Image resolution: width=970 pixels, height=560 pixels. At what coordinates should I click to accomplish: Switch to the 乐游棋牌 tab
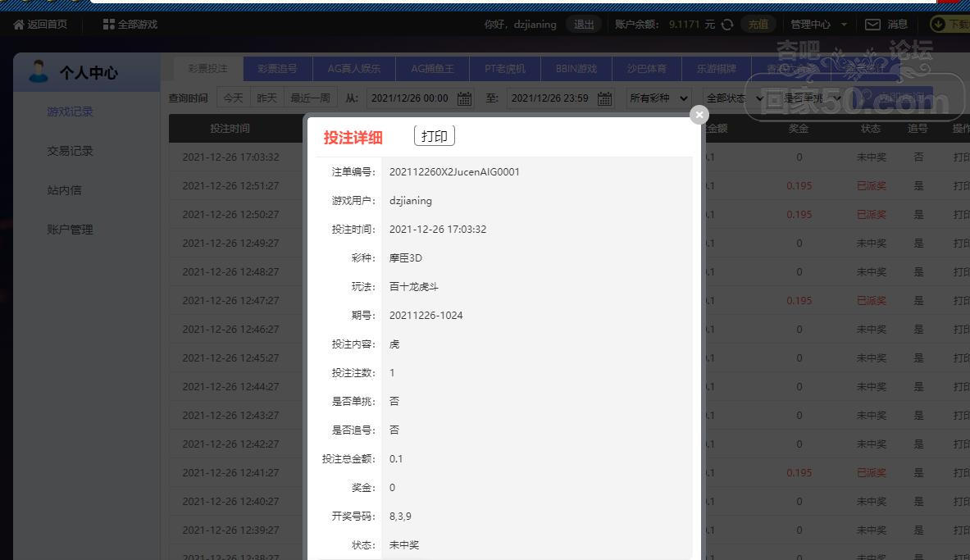(717, 68)
